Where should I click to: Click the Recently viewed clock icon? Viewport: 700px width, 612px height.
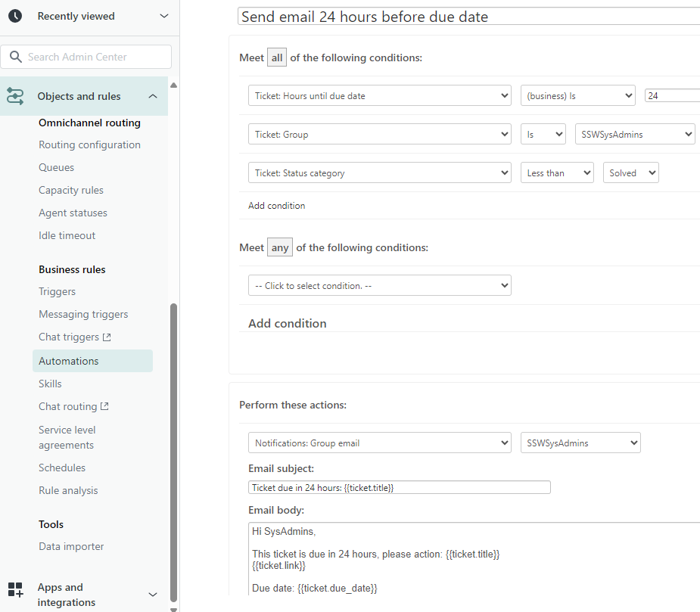click(x=15, y=16)
